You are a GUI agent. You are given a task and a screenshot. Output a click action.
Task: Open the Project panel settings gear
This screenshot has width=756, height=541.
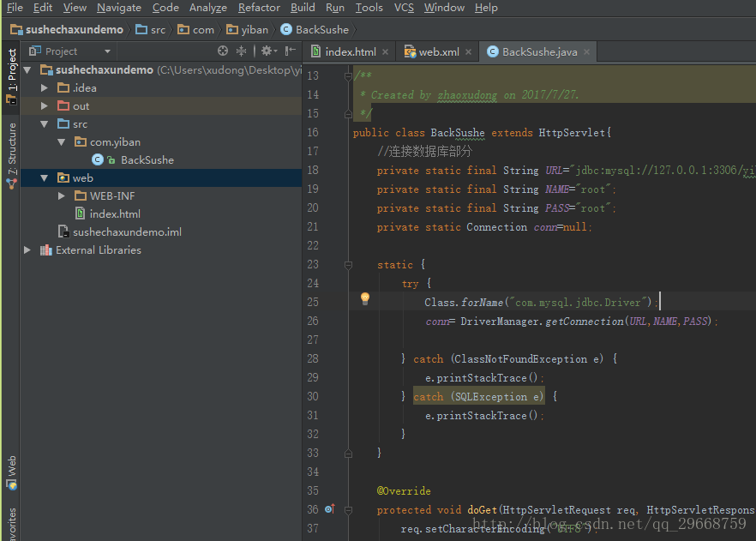coord(268,51)
